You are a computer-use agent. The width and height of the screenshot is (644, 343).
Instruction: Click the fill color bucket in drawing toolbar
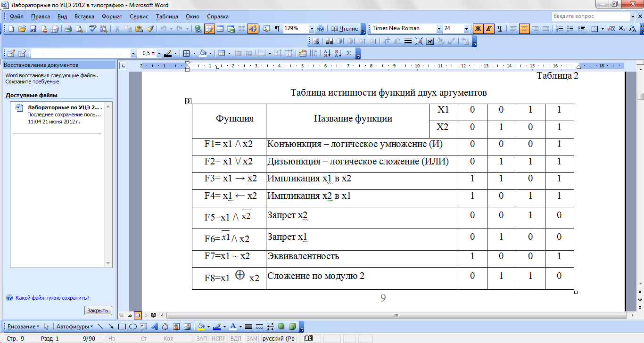point(201,326)
